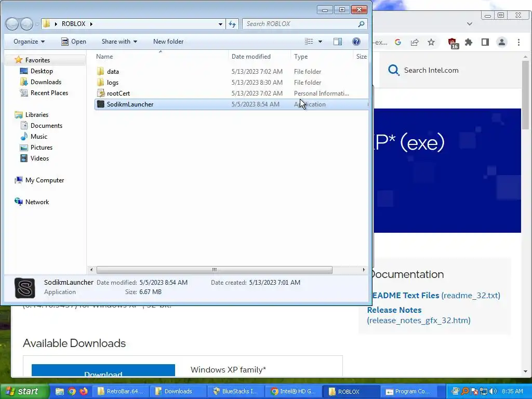Screen dimensions: 532x399
Task: Click the search magnifier in Search ROBLOX box
Action: click(362, 24)
